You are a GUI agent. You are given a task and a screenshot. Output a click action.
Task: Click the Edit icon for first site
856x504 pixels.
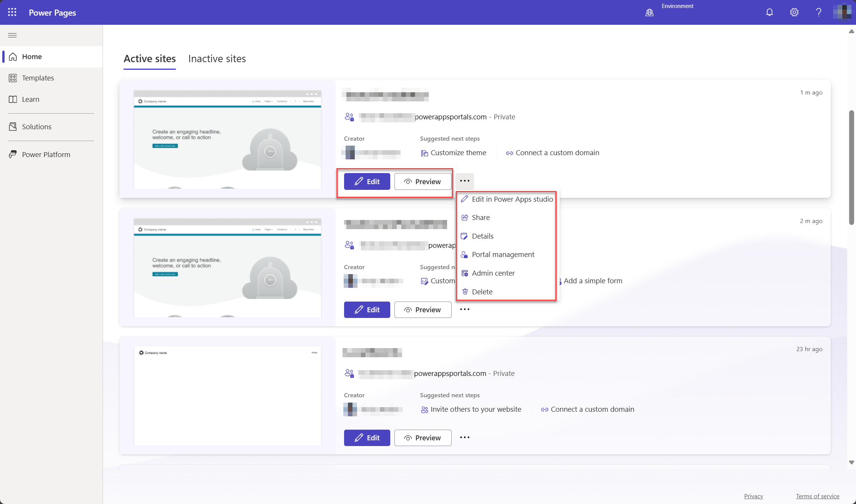pyautogui.click(x=367, y=181)
